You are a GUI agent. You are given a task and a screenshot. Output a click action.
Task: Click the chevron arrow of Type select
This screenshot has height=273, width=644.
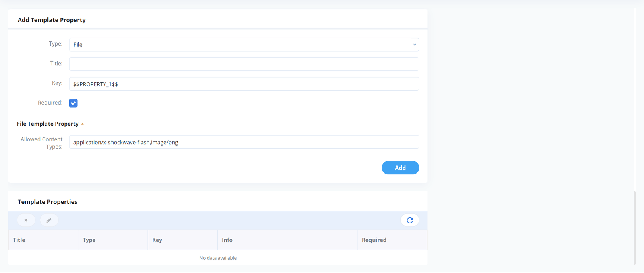point(414,45)
